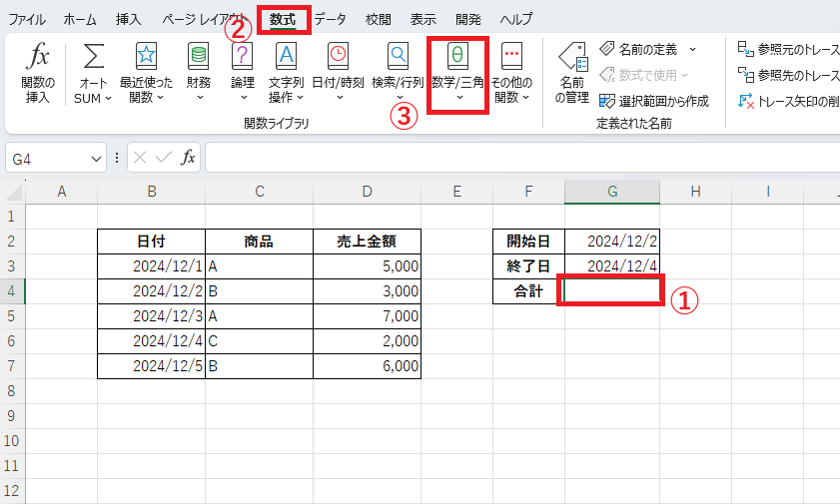840x504 pixels.
Task: Click inside the formula bar input
Action: click(x=522, y=158)
